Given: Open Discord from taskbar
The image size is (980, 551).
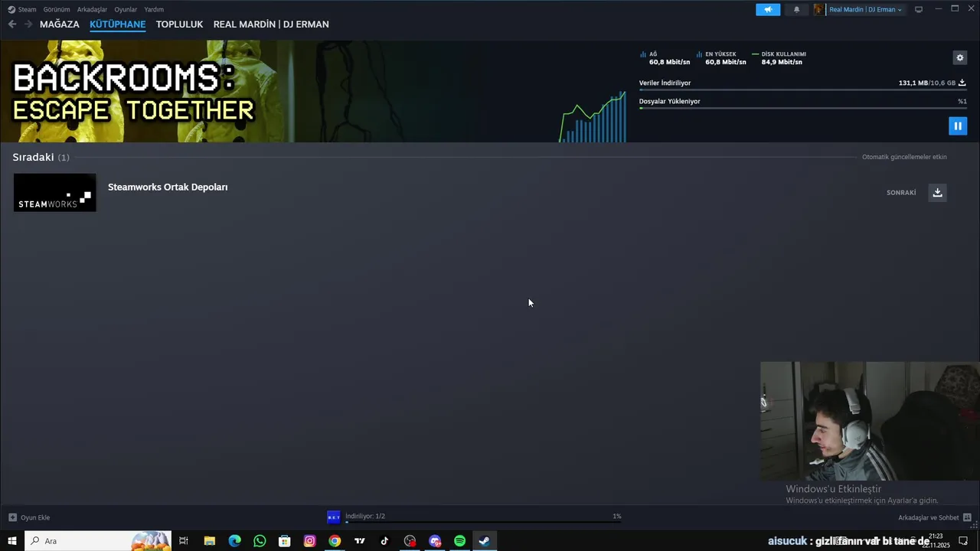Looking at the screenshot, I should coord(435,541).
